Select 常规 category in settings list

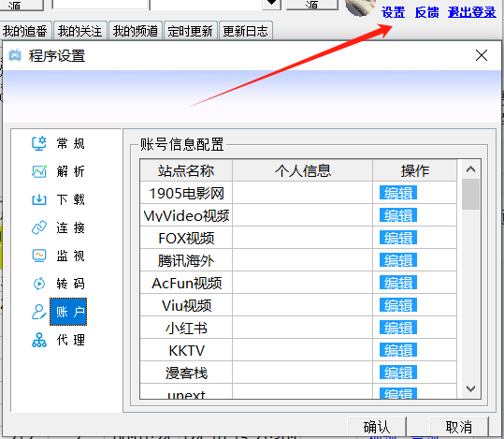click(x=71, y=143)
